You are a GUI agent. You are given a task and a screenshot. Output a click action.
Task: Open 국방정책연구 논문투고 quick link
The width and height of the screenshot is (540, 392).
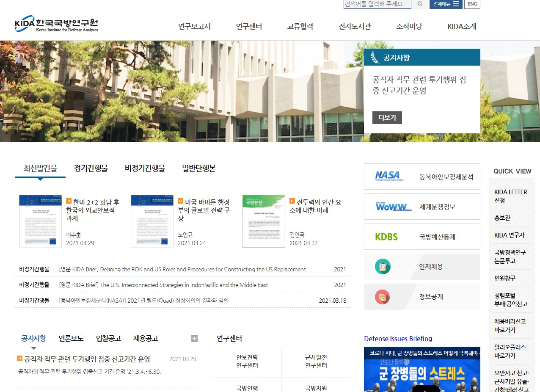tap(510, 257)
